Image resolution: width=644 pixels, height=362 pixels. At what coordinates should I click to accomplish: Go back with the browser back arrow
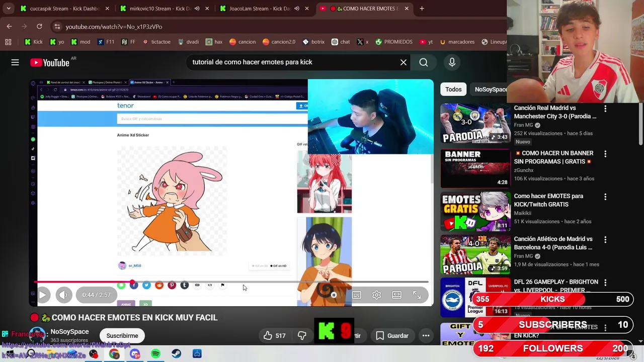tap(9, 26)
